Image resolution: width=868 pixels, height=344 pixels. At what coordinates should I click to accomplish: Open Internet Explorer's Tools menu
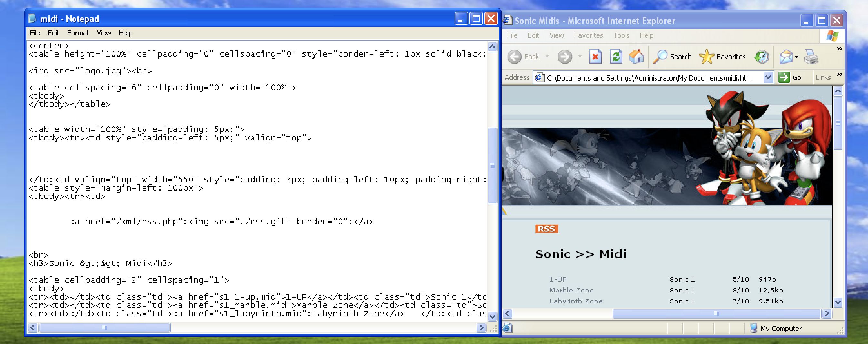pos(621,36)
